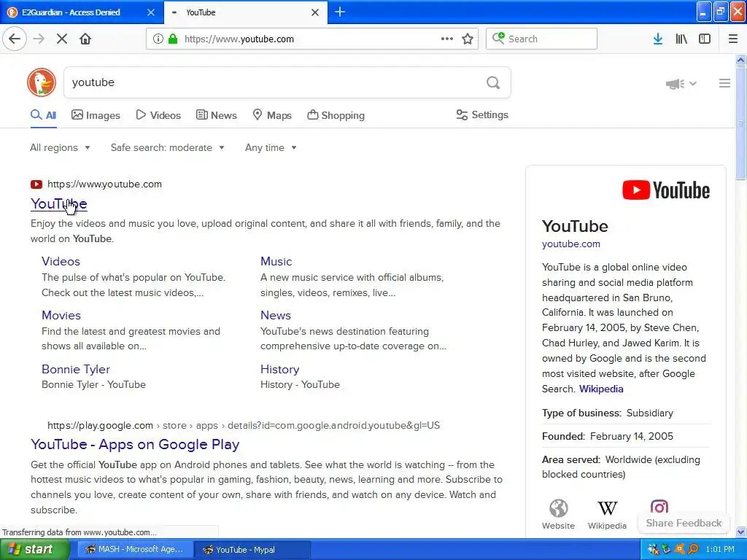Open the Wikipedia text link in description
Screen dimensions: 747x560
pos(601,389)
